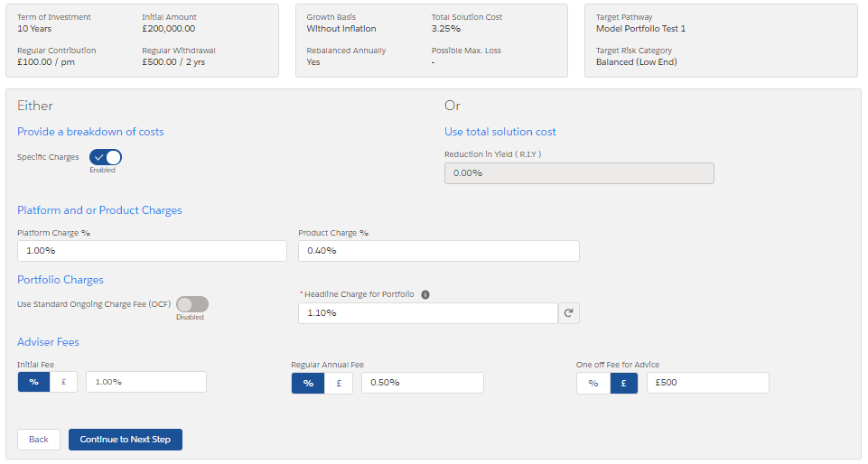
Task: Click Continue to Next Step button
Action: click(126, 440)
